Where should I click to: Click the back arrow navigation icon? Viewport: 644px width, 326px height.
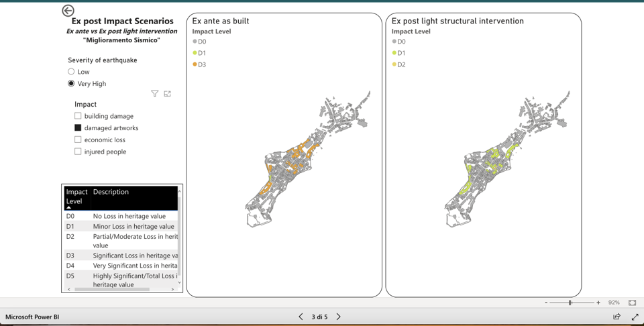[68, 11]
